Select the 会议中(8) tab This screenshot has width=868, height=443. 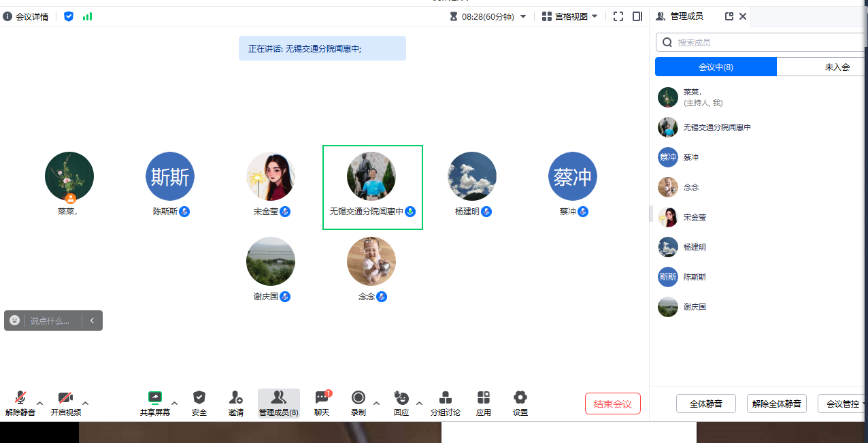[x=716, y=66]
